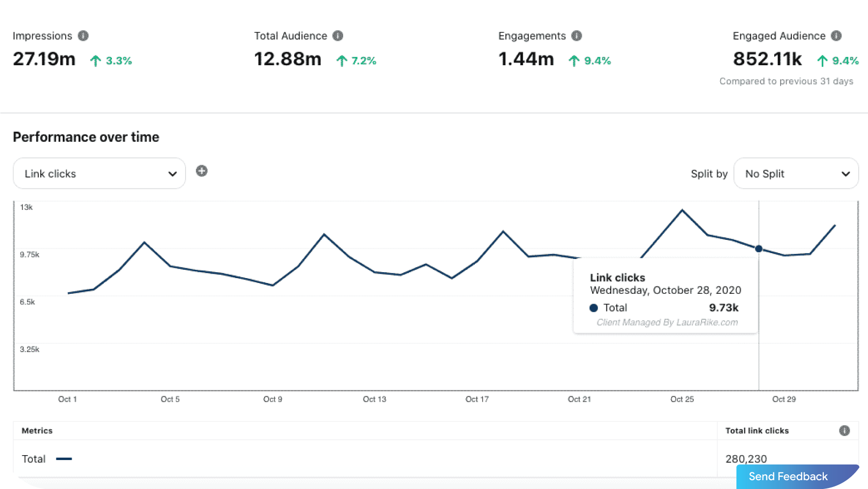Screen dimensions: 868x489
Task: Select the Oct 28 data point on the chart
Action: [759, 249]
